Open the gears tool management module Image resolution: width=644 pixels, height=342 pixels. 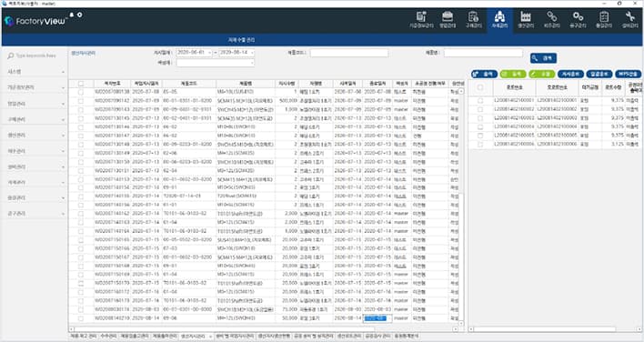(578, 19)
